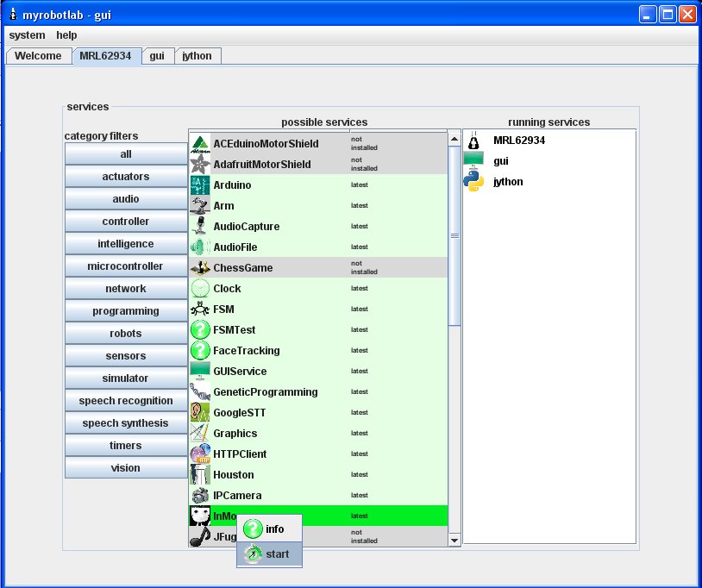The height and width of the screenshot is (588, 702).
Task: Click the AudioCapture microphone icon
Action: coord(199,227)
